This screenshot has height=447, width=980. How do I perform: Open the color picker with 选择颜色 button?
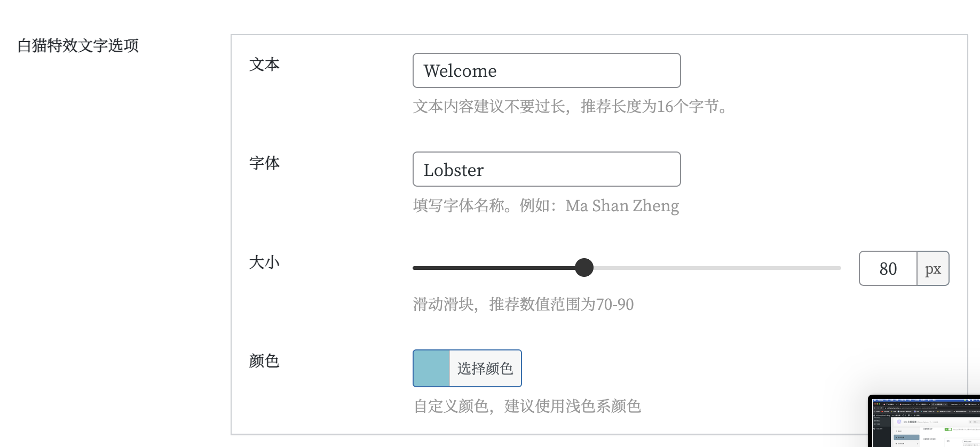(485, 368)
